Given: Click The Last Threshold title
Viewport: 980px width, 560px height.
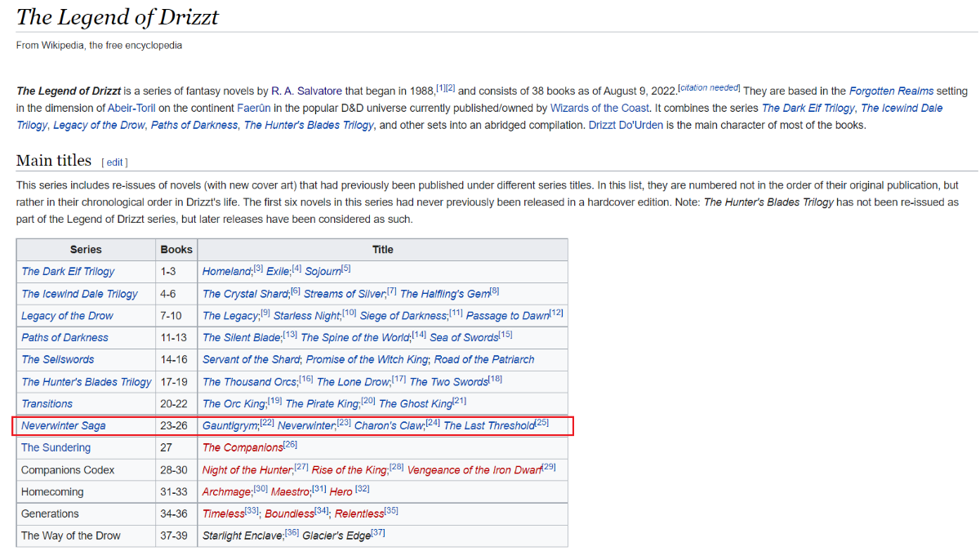Looking at the screenshot, I should click(x=489, y=425).
